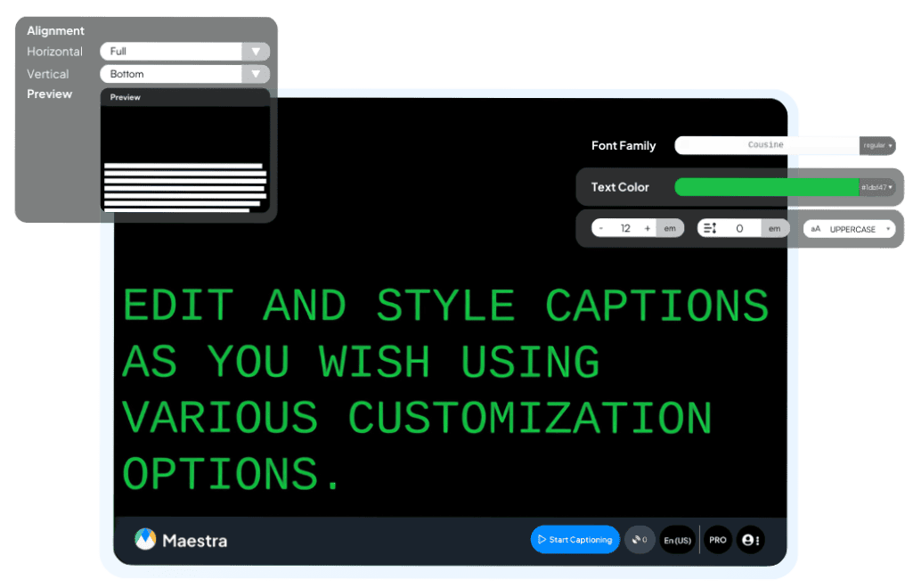
Task: Click the aA text case icon
Action: pyautogui.click(x=815, y=229)
